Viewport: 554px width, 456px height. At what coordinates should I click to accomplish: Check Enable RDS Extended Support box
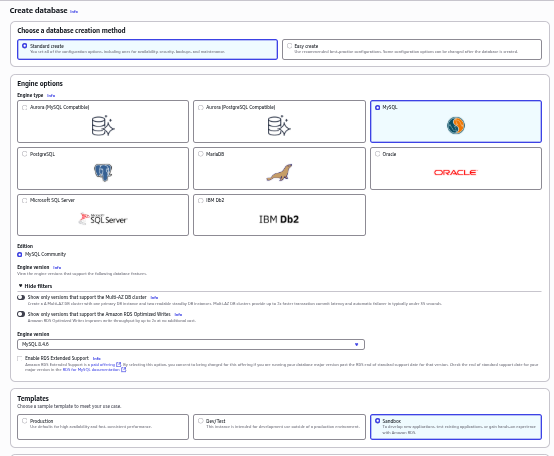point(19,359)
